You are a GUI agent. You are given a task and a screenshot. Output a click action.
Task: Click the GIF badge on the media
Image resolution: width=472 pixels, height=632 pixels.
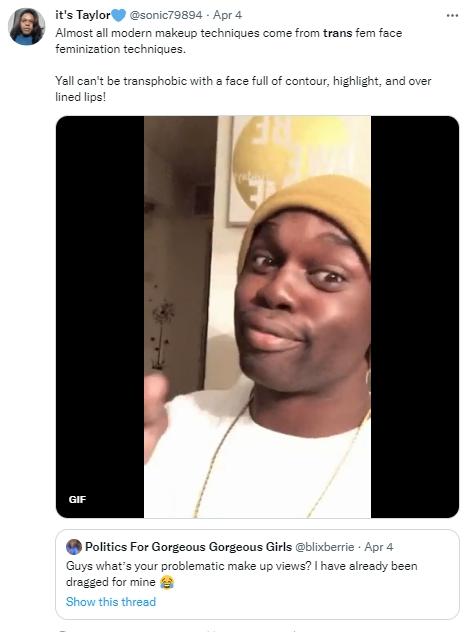(77, 499)
